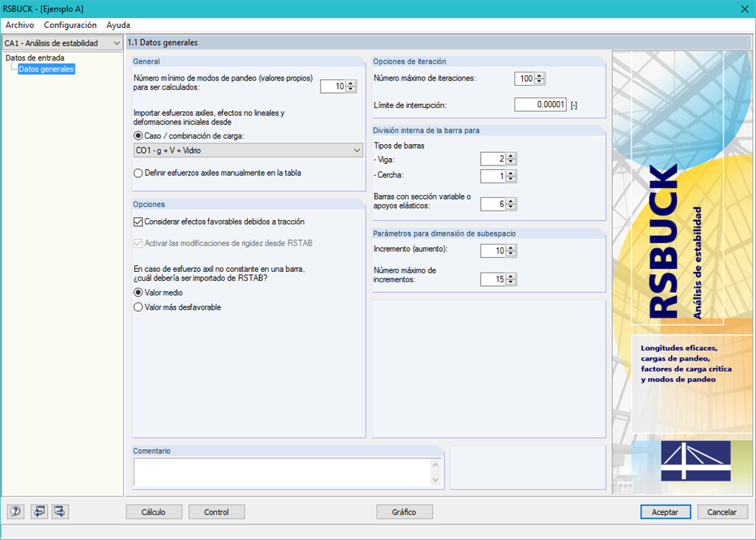Click the '1.1 Datos generales' heading
This screenshot has height=540, width=756.
[x=162, y=42]
